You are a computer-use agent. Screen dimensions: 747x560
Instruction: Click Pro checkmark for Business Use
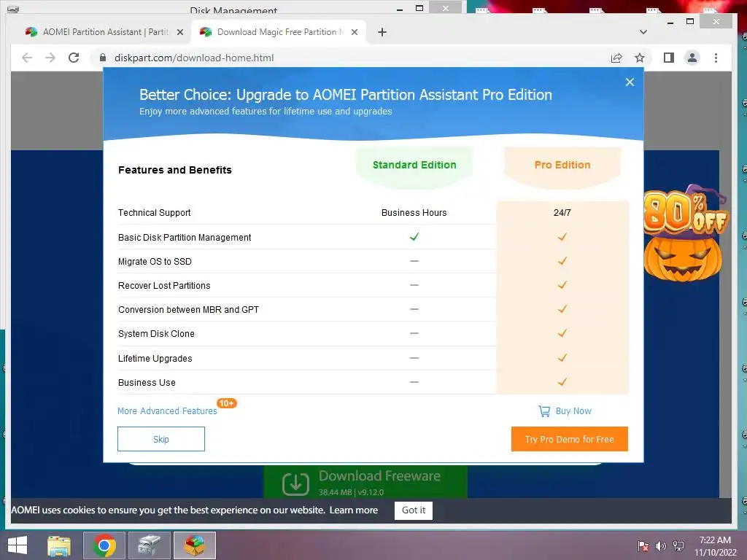point(562,382)
